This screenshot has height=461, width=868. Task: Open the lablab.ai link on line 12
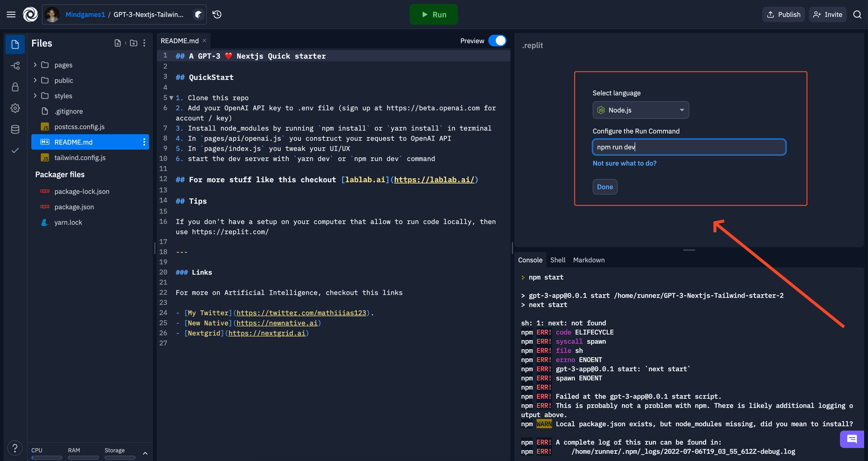click(434, 180)
